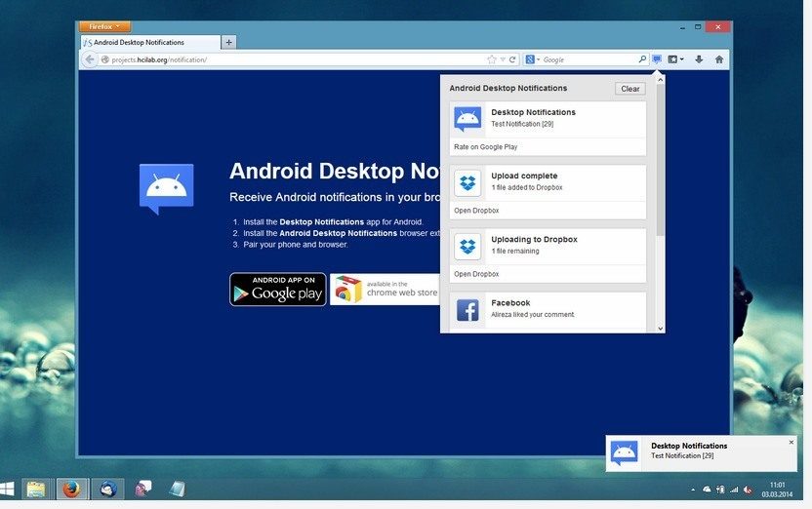Click the Desktop Notifications app icon in list
Image resolution: width=812 pixels, height=509 pixels.
467,119
